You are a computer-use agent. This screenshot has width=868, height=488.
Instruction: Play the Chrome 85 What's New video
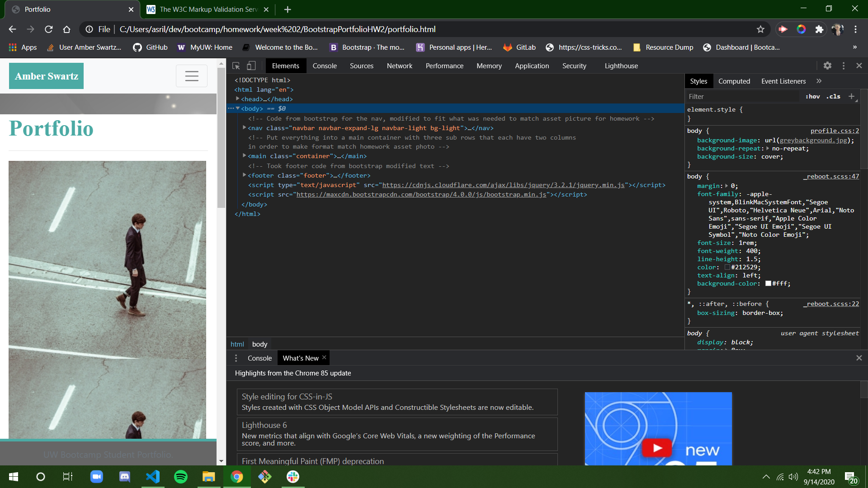pyautogui.click(x=657, y=448)
